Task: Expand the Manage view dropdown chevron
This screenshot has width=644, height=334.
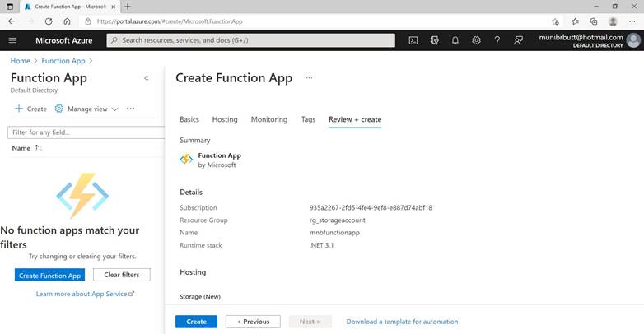Action: click(115, 109)
